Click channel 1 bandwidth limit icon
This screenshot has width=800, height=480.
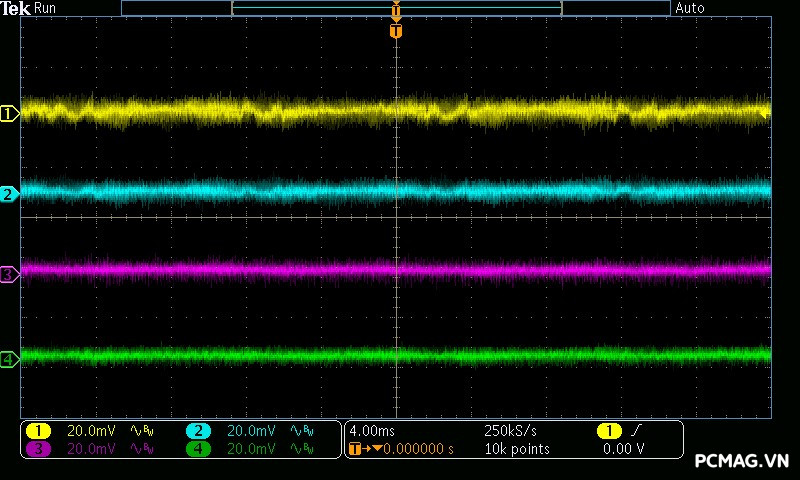coord(143,431)
